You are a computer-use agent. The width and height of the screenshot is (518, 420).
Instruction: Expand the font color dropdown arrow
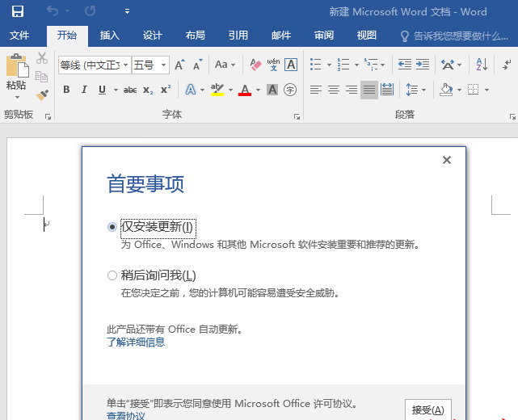click(x=258, y=90)
